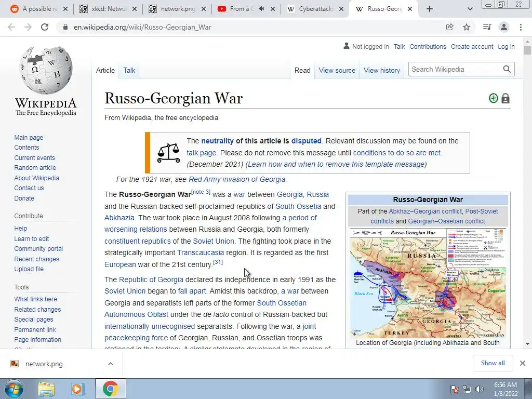
Task: Open the Donate sidebar link
Action: 24,198
